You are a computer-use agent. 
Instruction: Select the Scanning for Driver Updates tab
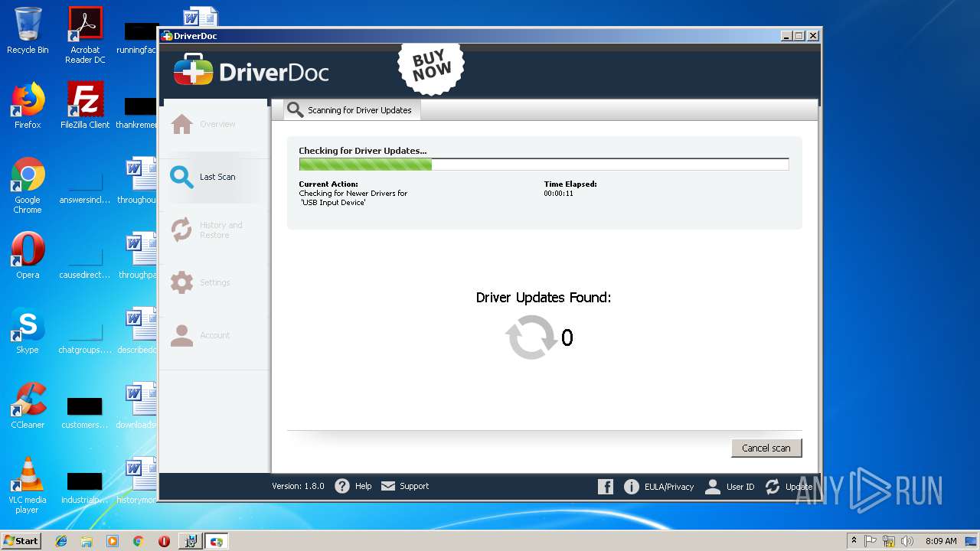coord(351,110)
